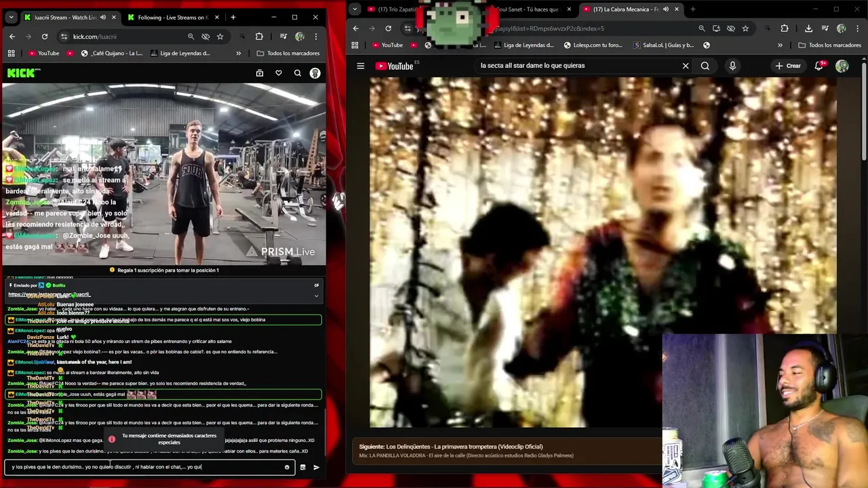The width and height of the screenshot is (868, 488).
Task: Expand hidden bookmarks in the YouTube window
Action: [x=780, y=45]
